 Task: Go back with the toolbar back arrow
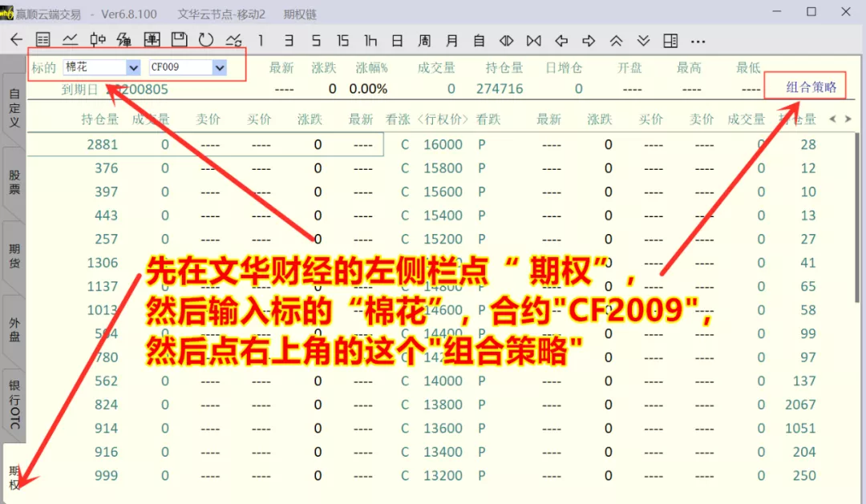pos(17,40)
